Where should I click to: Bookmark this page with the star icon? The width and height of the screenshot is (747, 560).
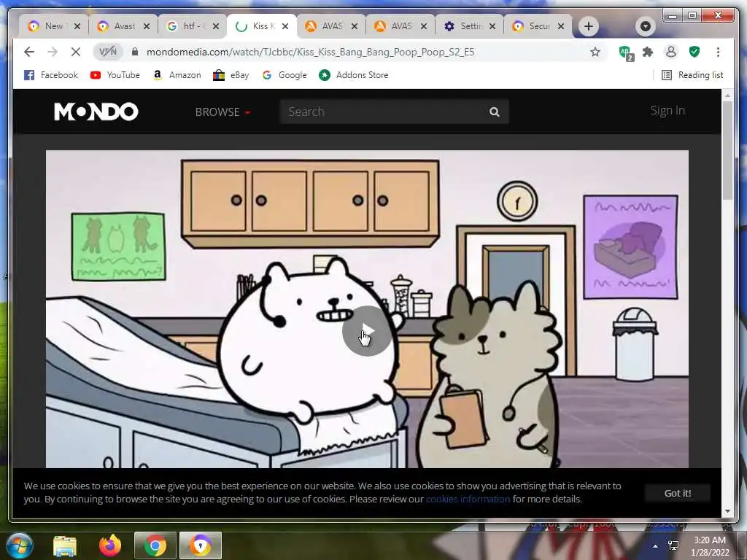pos(595,52)
